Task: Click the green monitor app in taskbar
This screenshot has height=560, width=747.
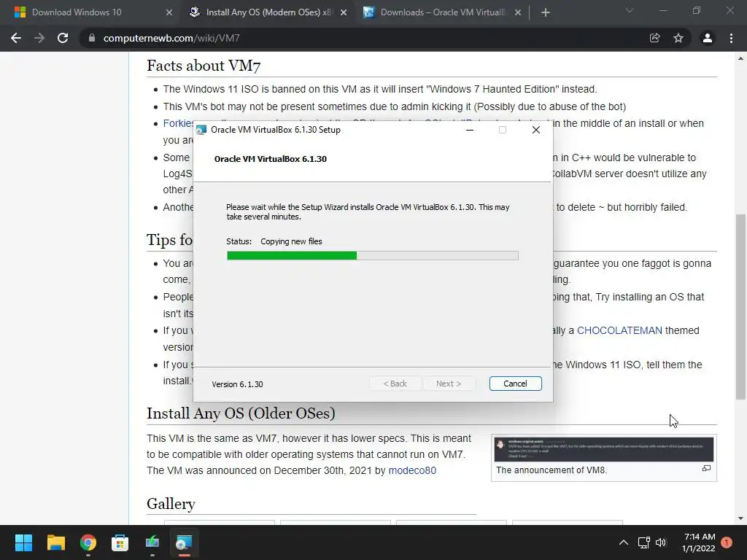Action: point(152,542)
